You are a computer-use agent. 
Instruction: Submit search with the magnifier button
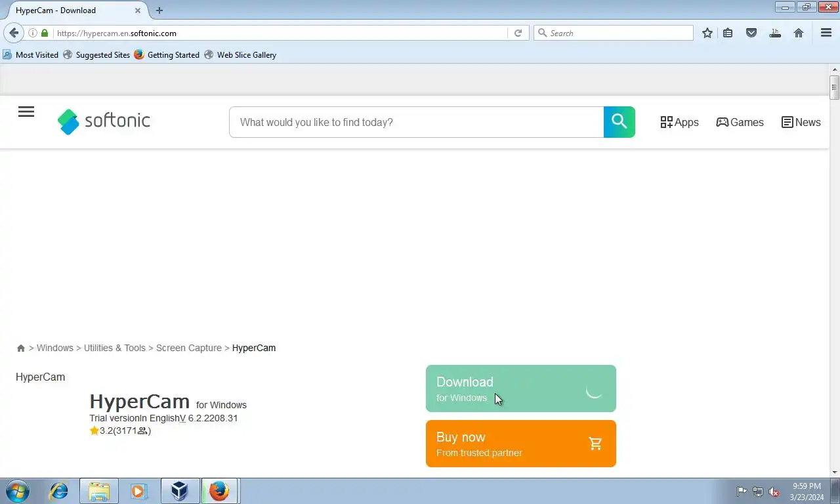pos(619,122)
